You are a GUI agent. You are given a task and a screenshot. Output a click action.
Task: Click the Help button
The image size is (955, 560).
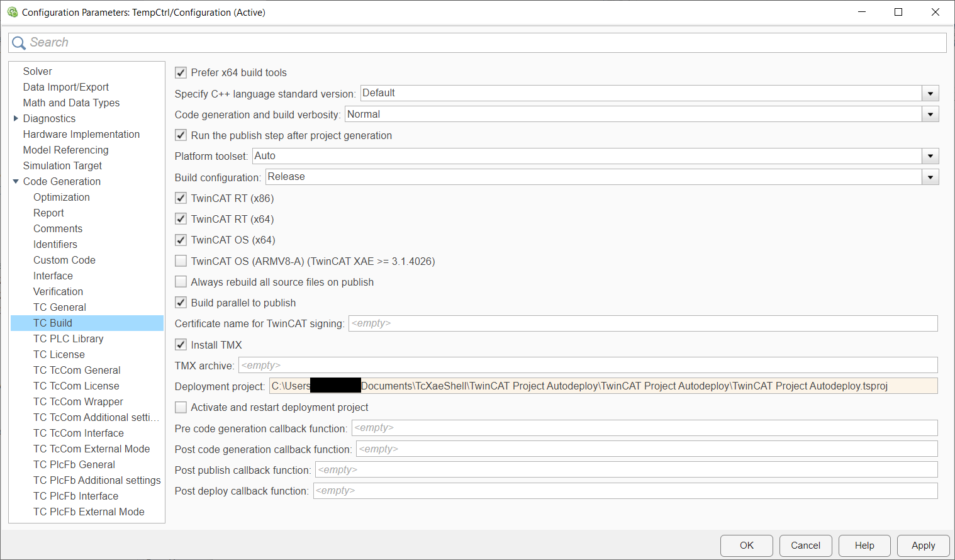864,546
